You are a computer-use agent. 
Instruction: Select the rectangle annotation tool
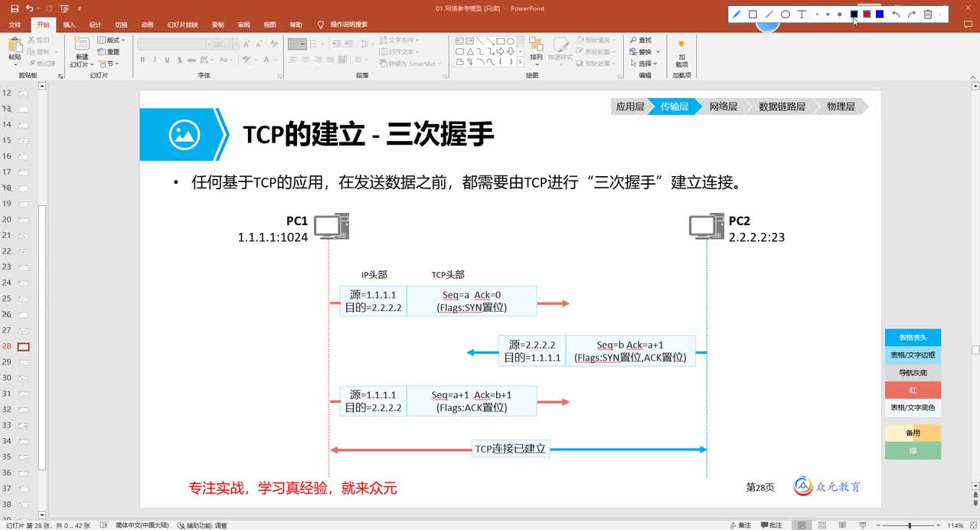[x=753, y=14]
